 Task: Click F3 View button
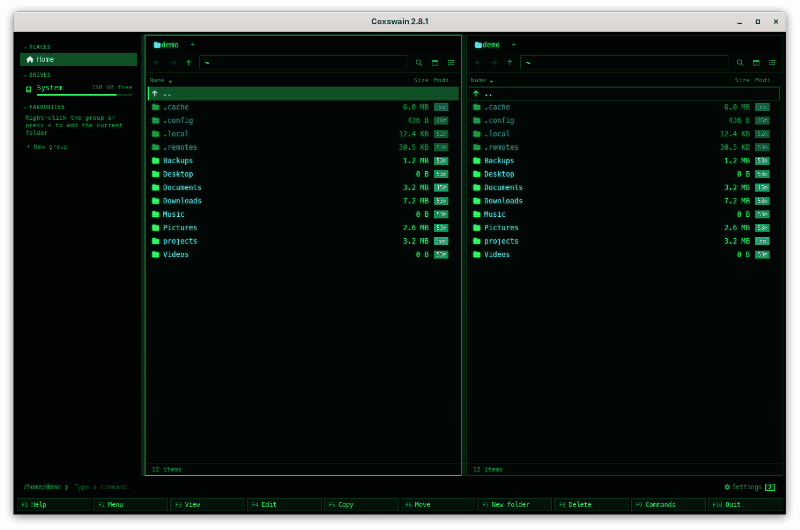[208, 505]
